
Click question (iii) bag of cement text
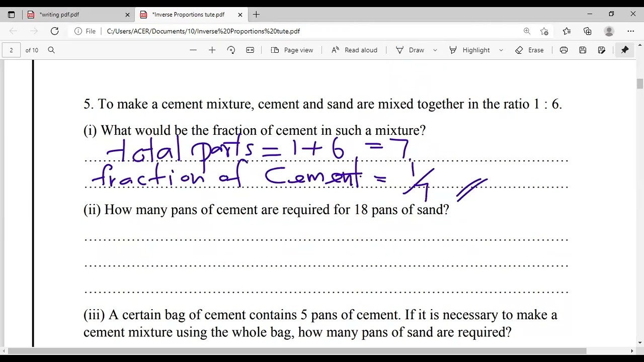(x=320, y=323)
